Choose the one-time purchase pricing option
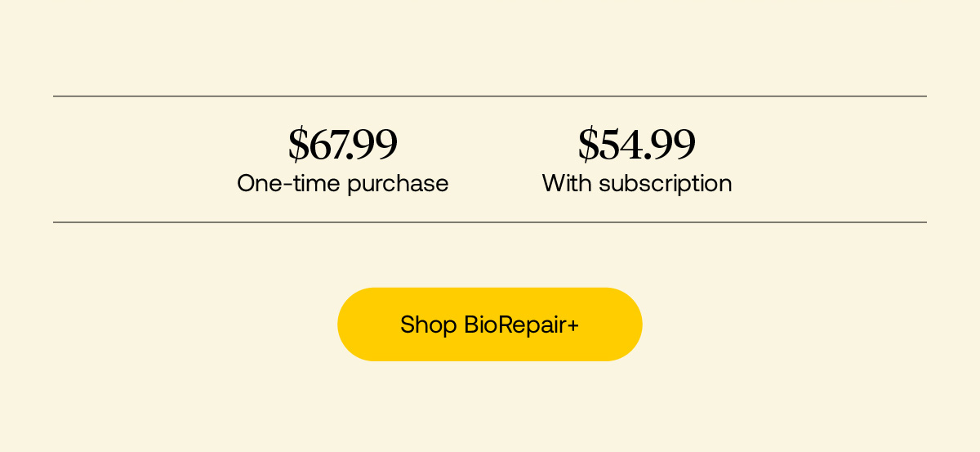This screenshot has width=980, height=452. [x=343, y=160]
